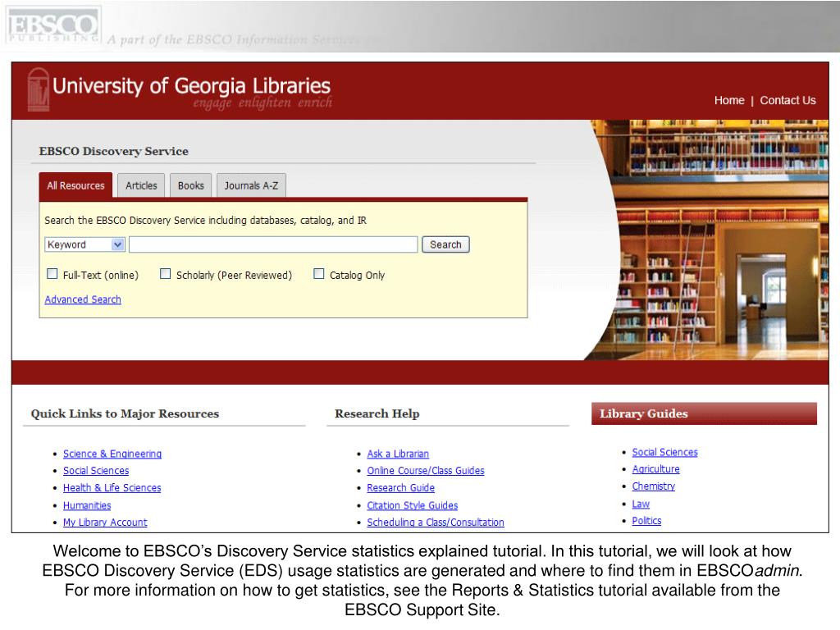
Task: Click the University of Georgia arch logo
Action: 38,89
